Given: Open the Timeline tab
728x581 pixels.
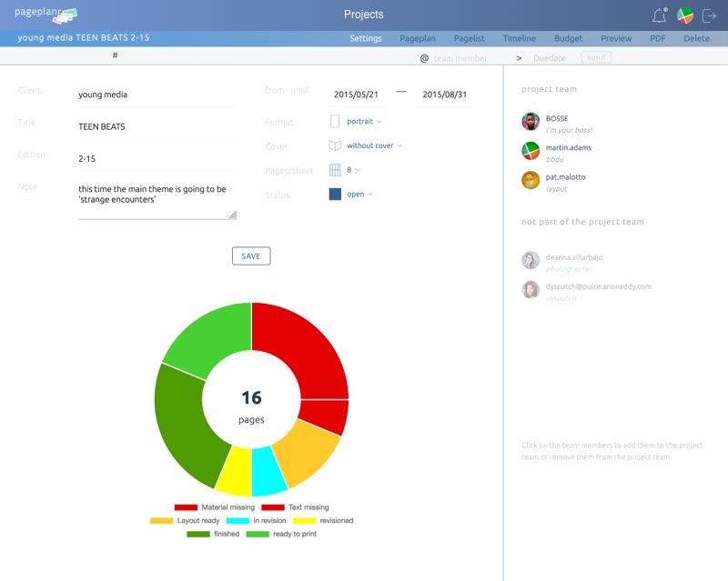Looking at the screenshot, I should point(519,38).
